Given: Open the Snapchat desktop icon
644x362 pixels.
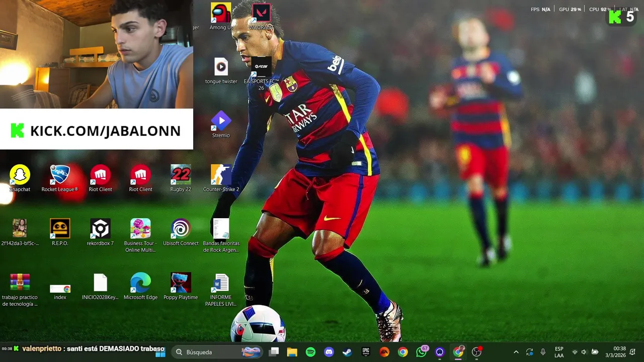Looking at the screenshot, I should click(20, 178).
